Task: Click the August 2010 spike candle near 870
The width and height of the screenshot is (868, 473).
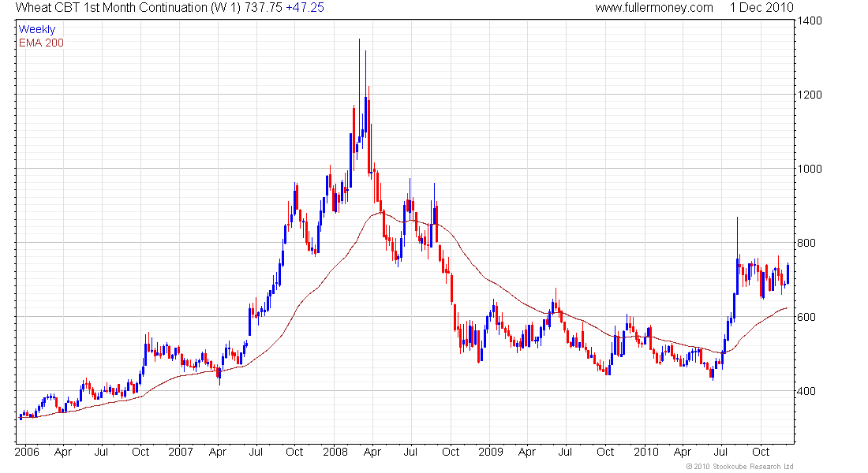Action: (x=737, y=255)
